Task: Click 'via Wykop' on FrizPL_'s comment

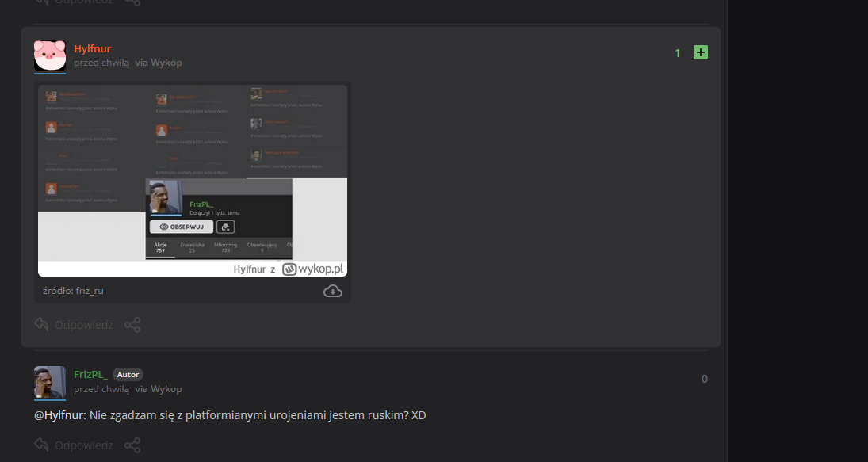Action: [x=159, y=389]
